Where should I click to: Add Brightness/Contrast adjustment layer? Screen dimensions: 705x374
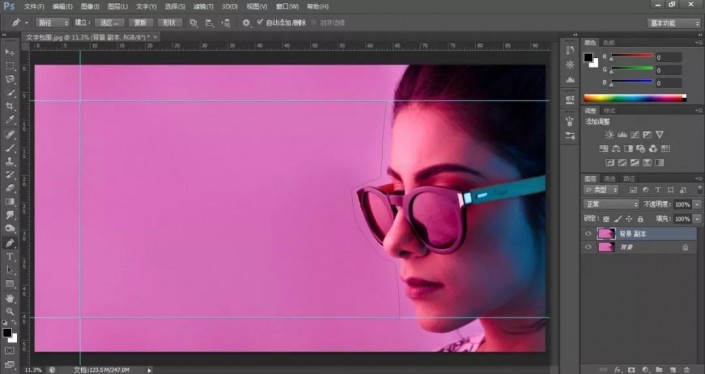(610, 134)
